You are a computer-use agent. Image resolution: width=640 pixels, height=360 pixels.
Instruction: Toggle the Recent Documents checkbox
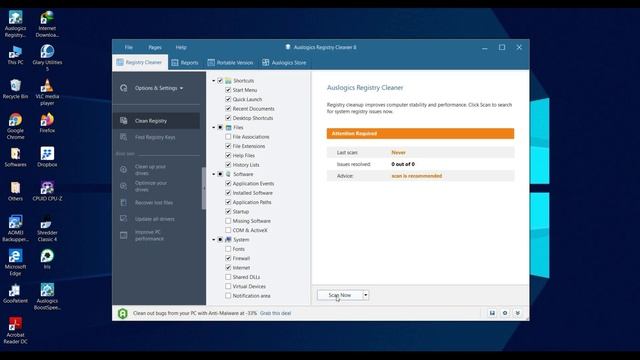point(228,109)
